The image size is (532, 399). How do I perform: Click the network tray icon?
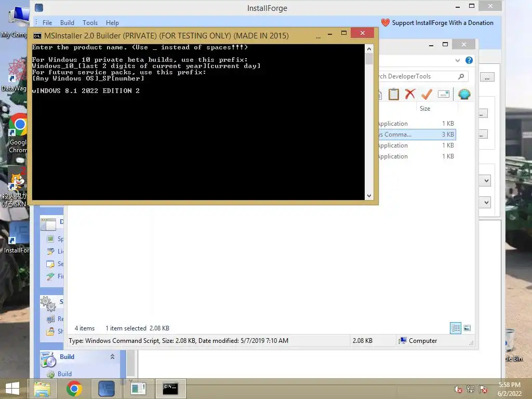pyautogui.click(x=471, y=389)
